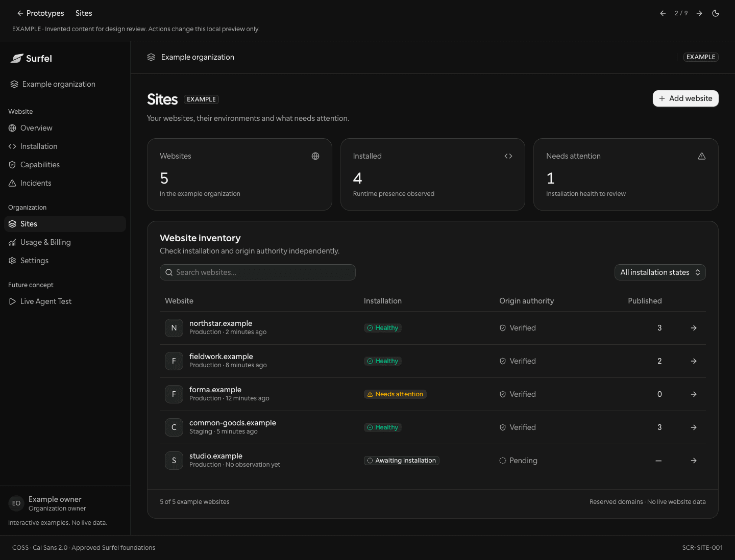Click the Installation column header
The height and width of the screenshot is (560, 735).
point(382,301)
